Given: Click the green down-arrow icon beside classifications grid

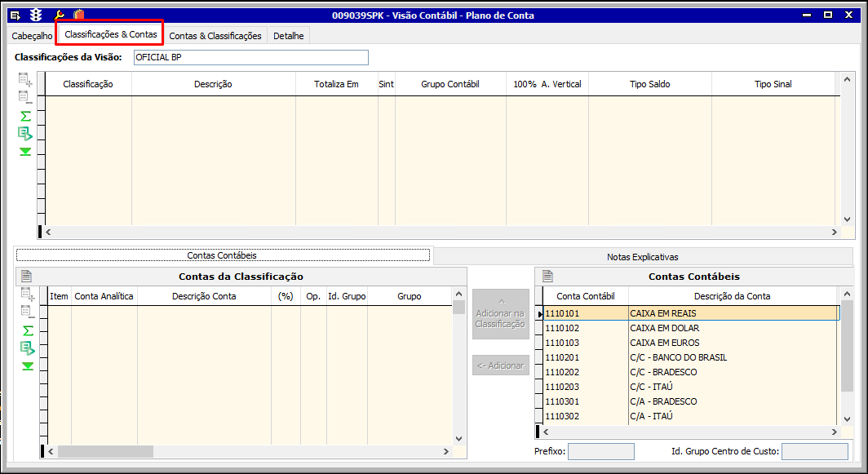Looking at the screenshot, I should click(x=26, y=152).
